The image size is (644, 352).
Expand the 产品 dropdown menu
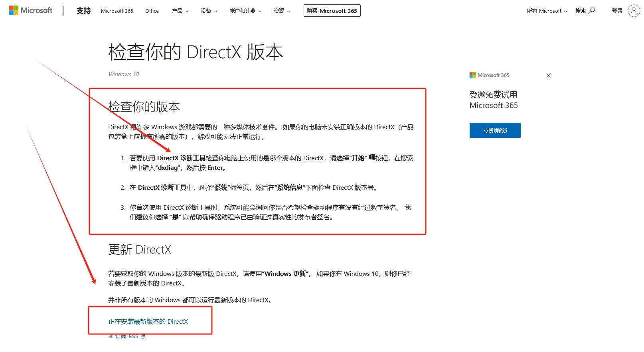(180, 11)
